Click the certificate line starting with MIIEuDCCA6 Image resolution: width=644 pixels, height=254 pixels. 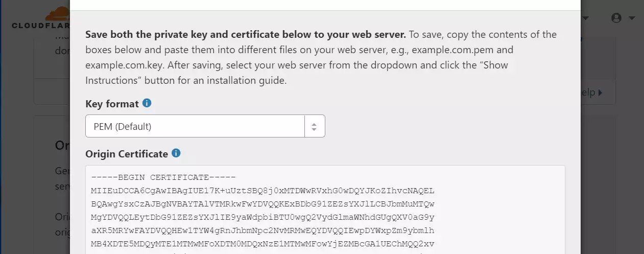click(x=263, y=191)
